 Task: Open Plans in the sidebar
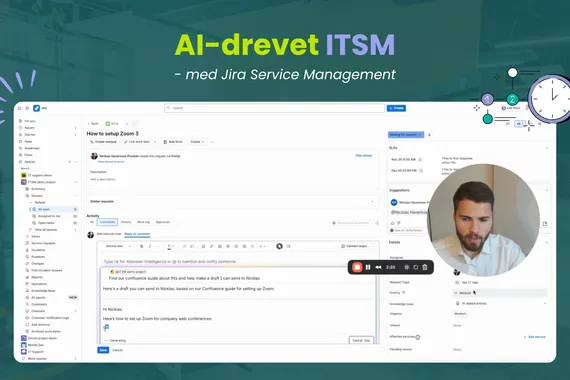tap(28, 155)
